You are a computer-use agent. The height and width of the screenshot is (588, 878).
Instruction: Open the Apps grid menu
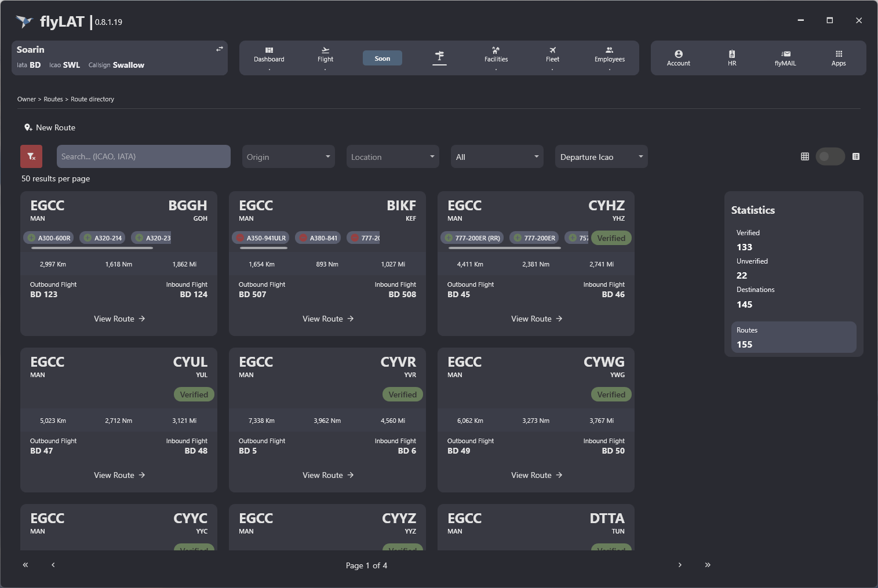839,58
